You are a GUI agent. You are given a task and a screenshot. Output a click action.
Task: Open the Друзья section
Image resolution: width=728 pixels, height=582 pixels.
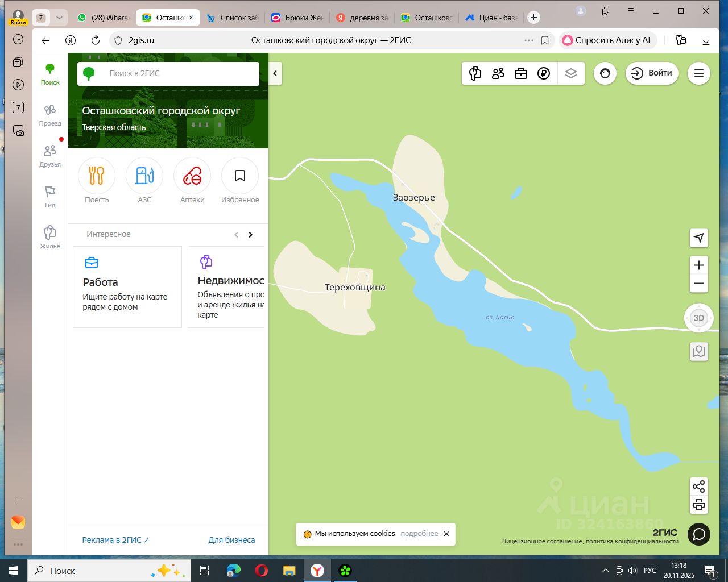click(x=50, y=156)
